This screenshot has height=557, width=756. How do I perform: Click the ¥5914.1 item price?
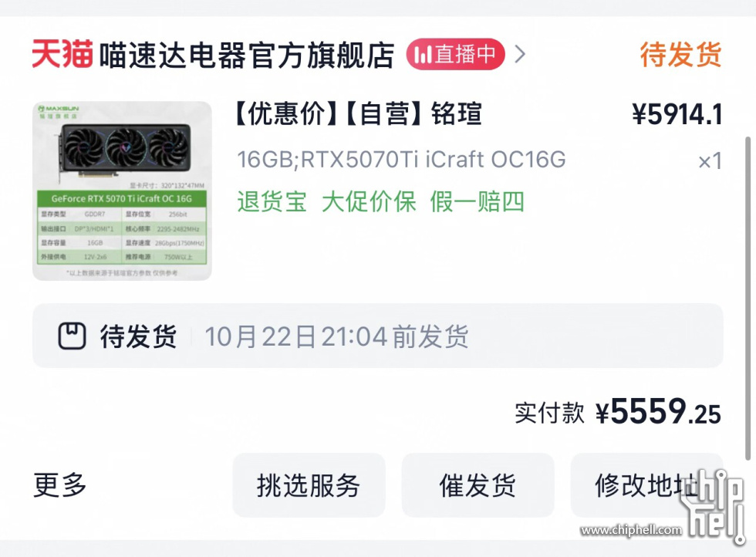[677, 115]
